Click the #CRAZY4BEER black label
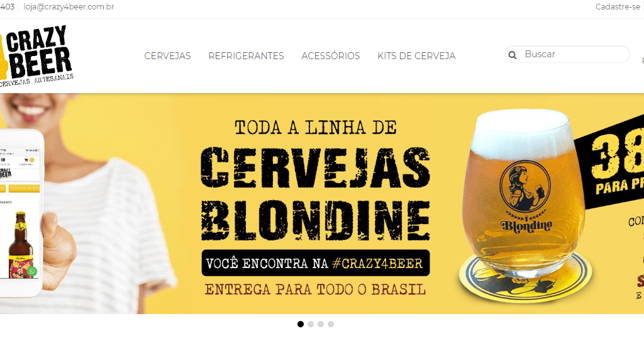Viewport: 644px width, 338px height. [316, 262]
